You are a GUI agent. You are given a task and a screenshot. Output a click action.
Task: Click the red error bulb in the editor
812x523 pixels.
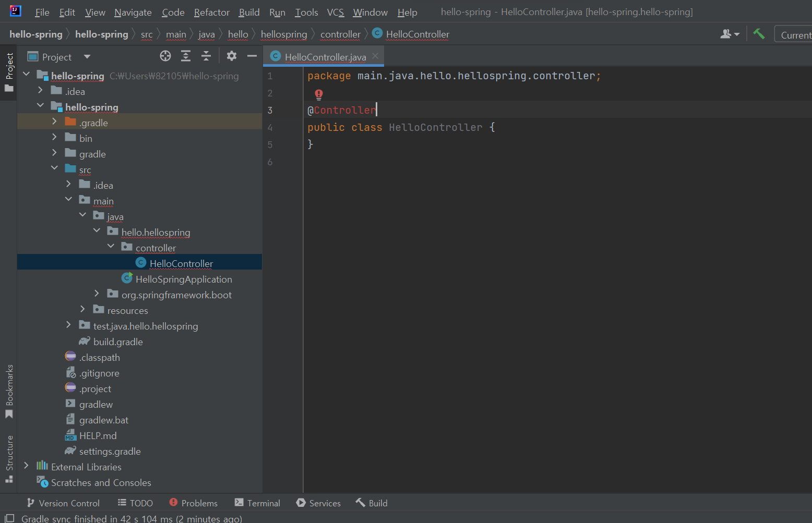coord(319,94)
